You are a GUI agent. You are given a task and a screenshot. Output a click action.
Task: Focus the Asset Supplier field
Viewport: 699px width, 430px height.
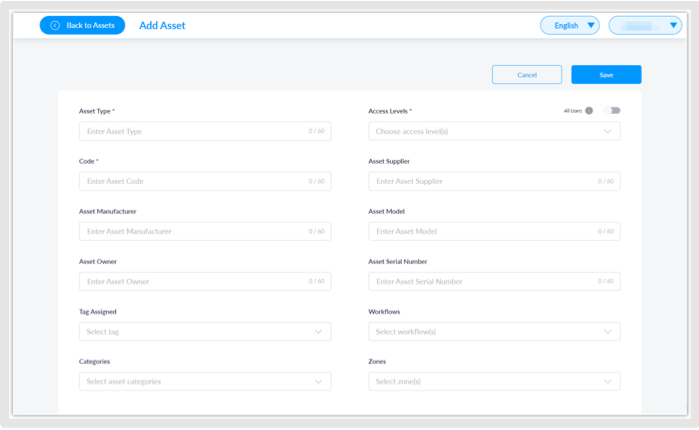[x=480, y=181]
